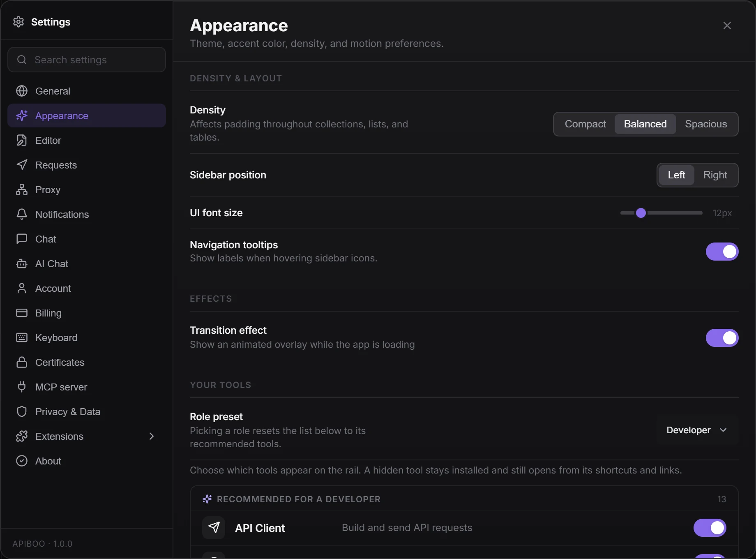Click inside the Search settings field

click(x=87, y=60)
